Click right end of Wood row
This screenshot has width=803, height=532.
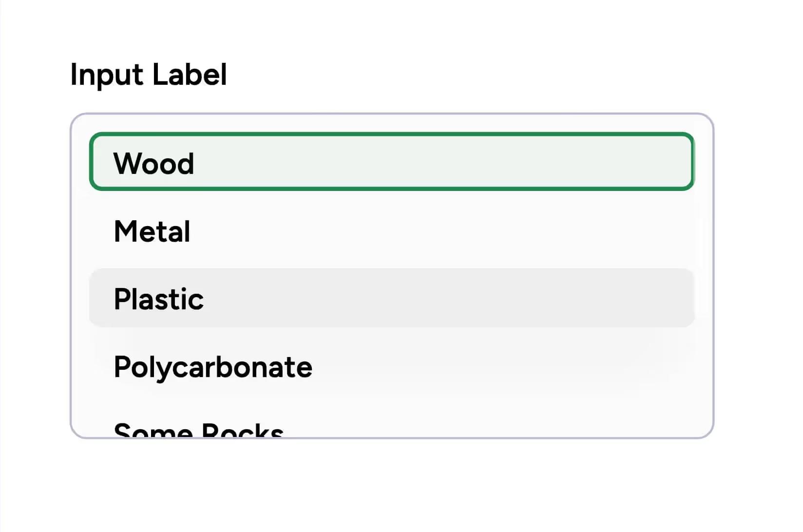coord(668,162)
